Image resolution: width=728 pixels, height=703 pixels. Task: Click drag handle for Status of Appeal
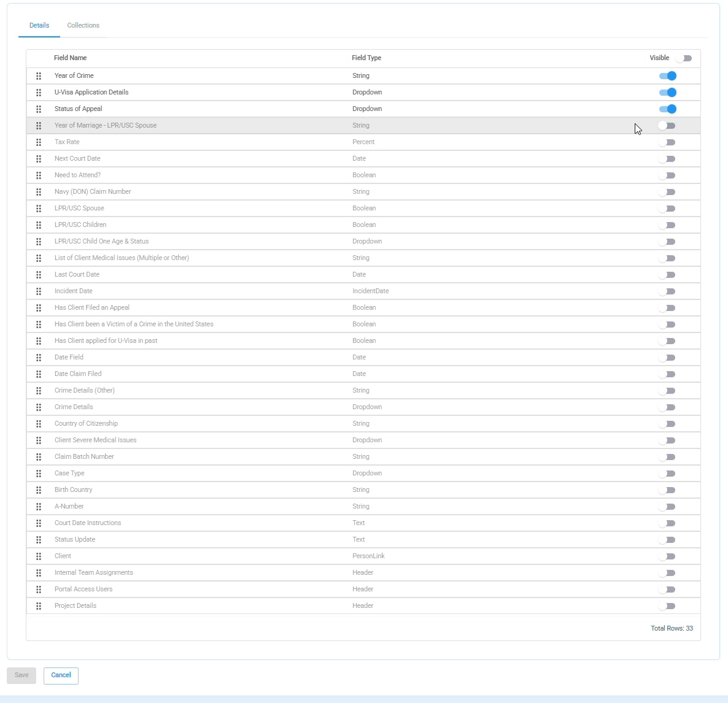click(x=39, y=109)
